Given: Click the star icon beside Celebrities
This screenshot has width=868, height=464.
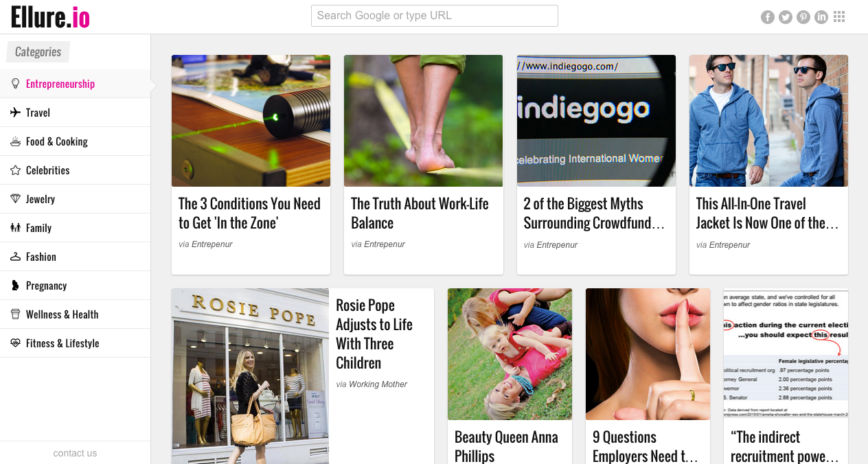Looking at the screenshot, I should coord(15,170).
